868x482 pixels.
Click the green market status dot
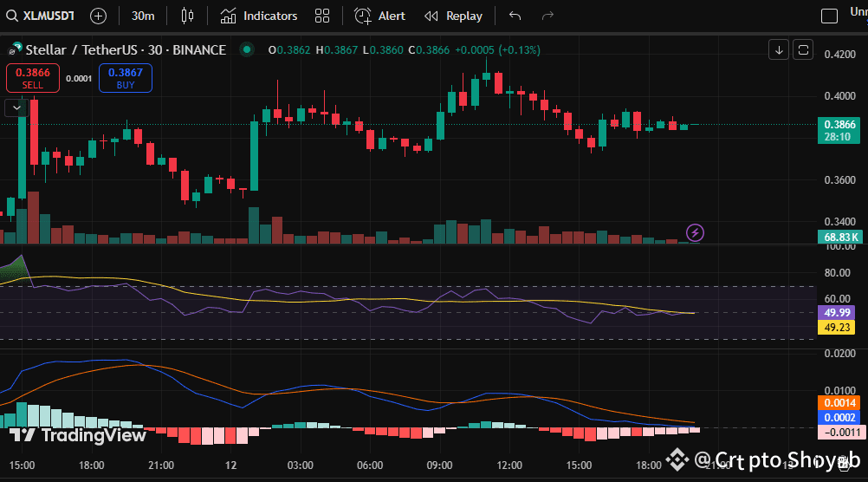point(247,50)
